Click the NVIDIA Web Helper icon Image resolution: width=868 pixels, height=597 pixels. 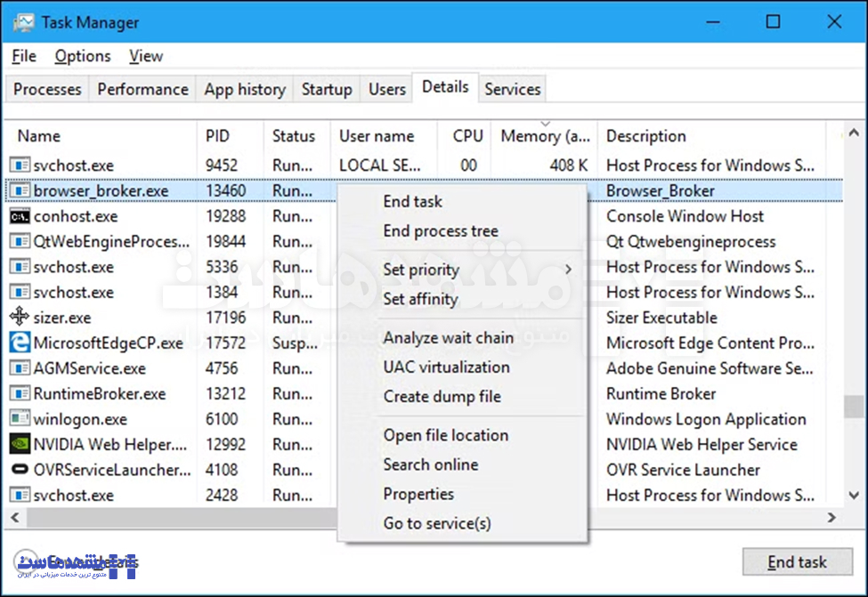pyautogui.click(x=20, y=444)
